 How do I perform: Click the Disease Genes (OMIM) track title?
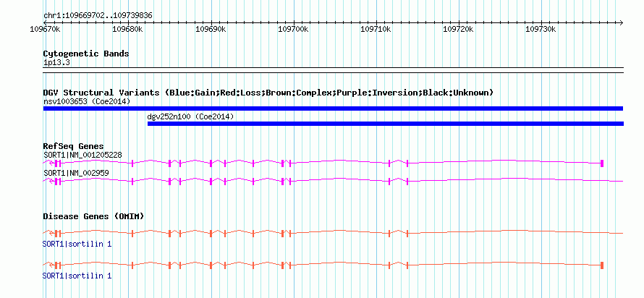click(93, 216)
